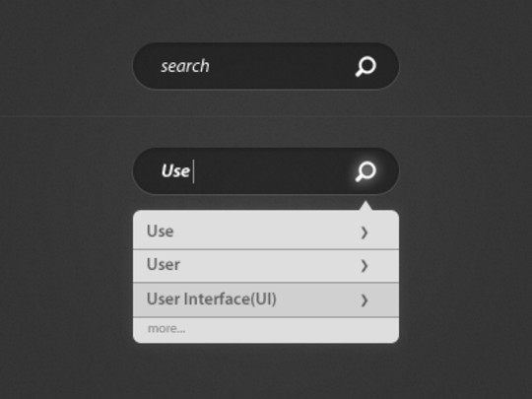Viewport: 532px width, 399px height.
Task: Place cursor on the bold typed 'Use' text
Action: 175,171
